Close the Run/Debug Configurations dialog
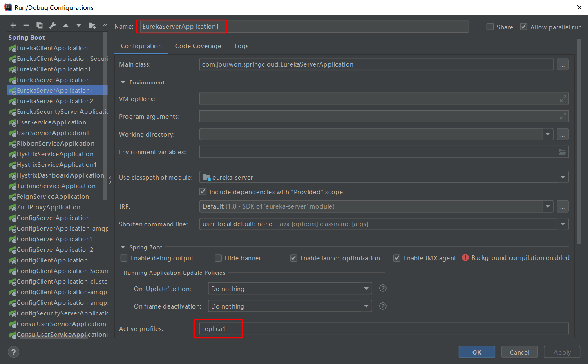 579,7
